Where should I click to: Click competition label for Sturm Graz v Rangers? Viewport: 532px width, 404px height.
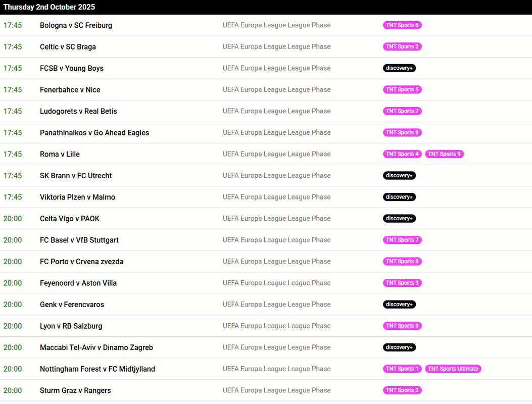[x=276, y=390]
